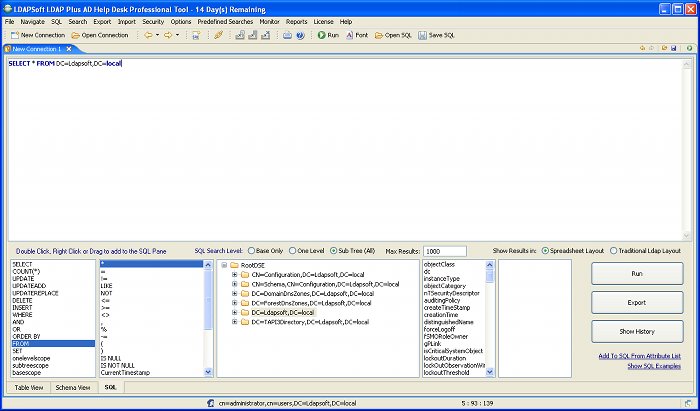This screenshot has width=700, height=411.
Task: Switch to the Schema View tab
Action: [x=73, y=386]
